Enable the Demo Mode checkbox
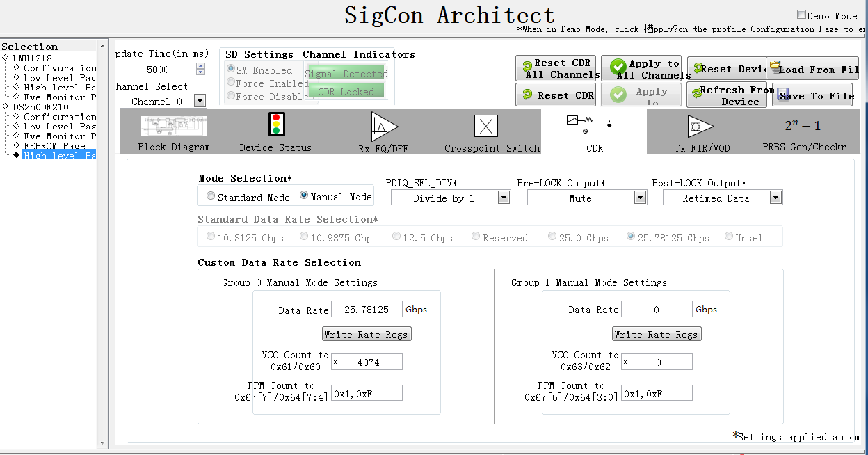This screenshot has height=455, width=868. [801, 15]
